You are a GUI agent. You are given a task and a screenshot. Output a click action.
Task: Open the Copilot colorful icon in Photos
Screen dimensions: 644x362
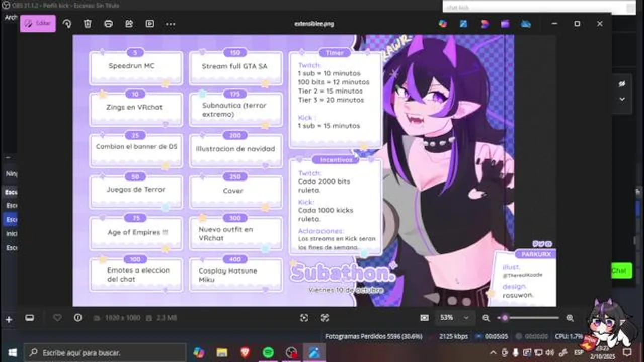(x=443, y=24)
